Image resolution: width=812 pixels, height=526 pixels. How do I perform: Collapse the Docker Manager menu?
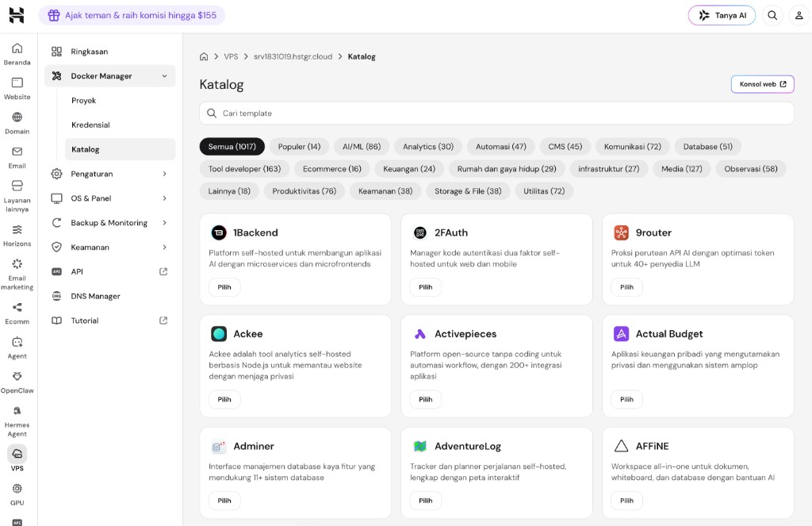click(x=164, y=76)
